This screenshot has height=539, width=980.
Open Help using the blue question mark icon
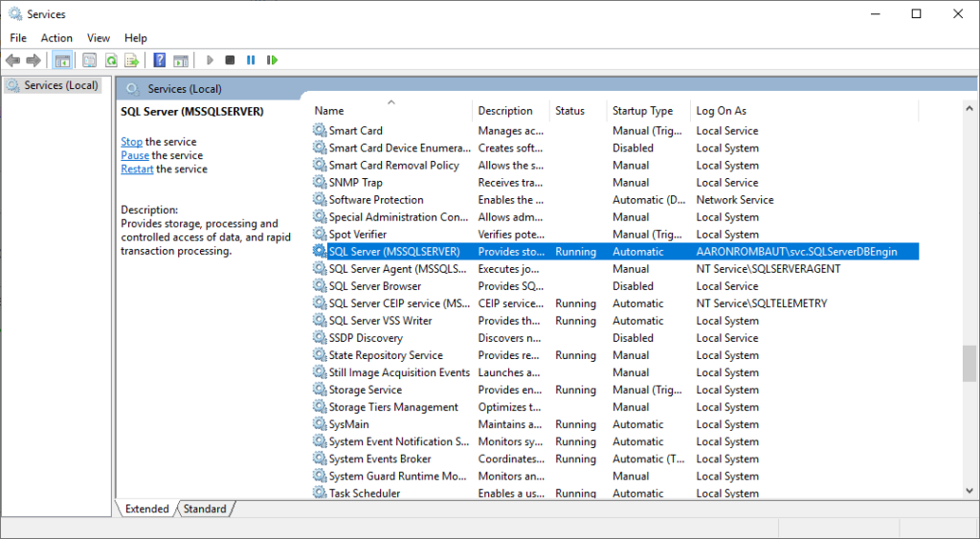(159, 60)
